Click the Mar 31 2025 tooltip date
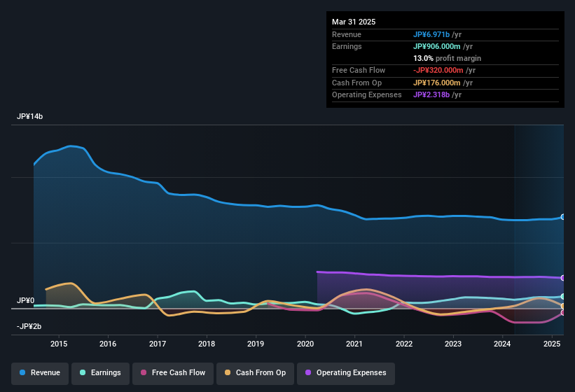Viewport: 575px width, 392px height. pos(354,22)
